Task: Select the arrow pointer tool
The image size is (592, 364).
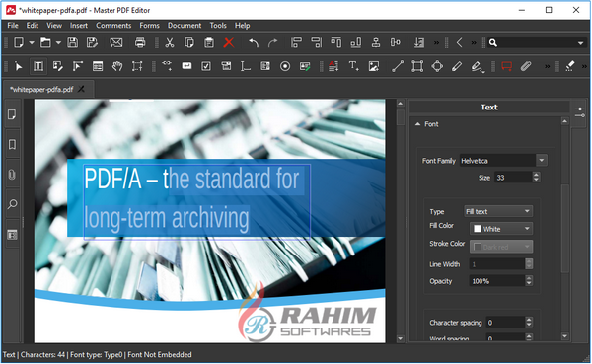Action: point(19,66)
